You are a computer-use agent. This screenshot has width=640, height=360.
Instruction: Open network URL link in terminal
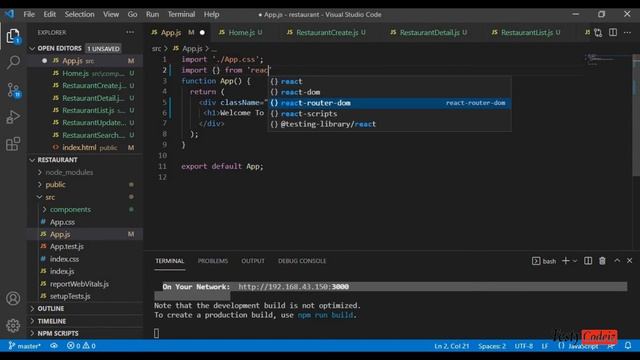coord(293,287)
